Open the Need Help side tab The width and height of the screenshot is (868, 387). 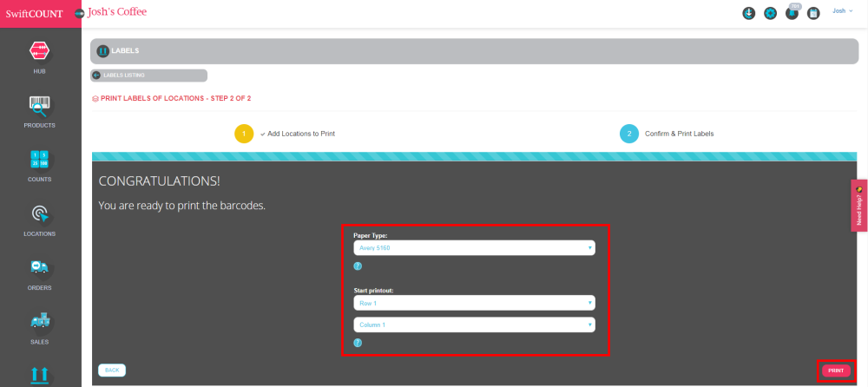(x=859, y=206)
